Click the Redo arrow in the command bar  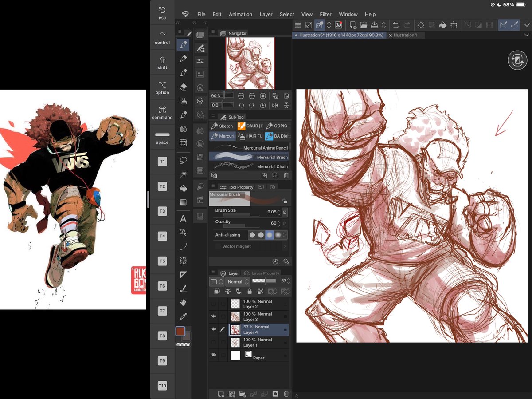pos(407,25)
